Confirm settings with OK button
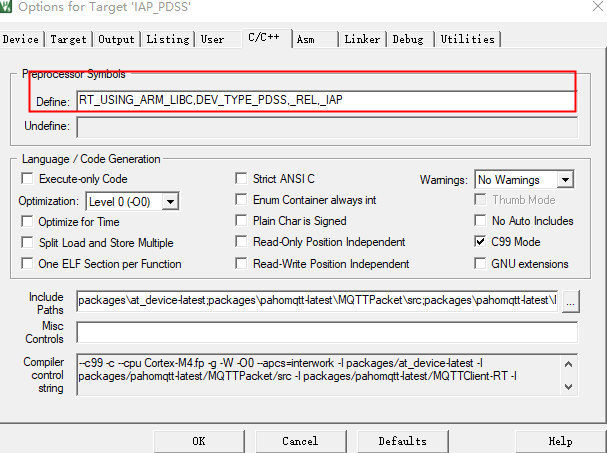The image size is (607, 453). [x=199, y=441]
